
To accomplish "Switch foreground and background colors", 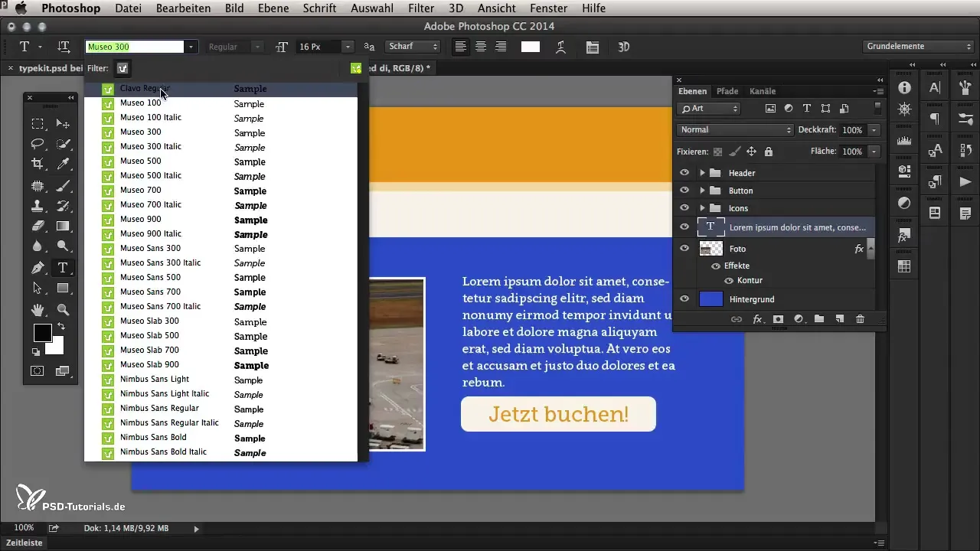I will (60, 328).
